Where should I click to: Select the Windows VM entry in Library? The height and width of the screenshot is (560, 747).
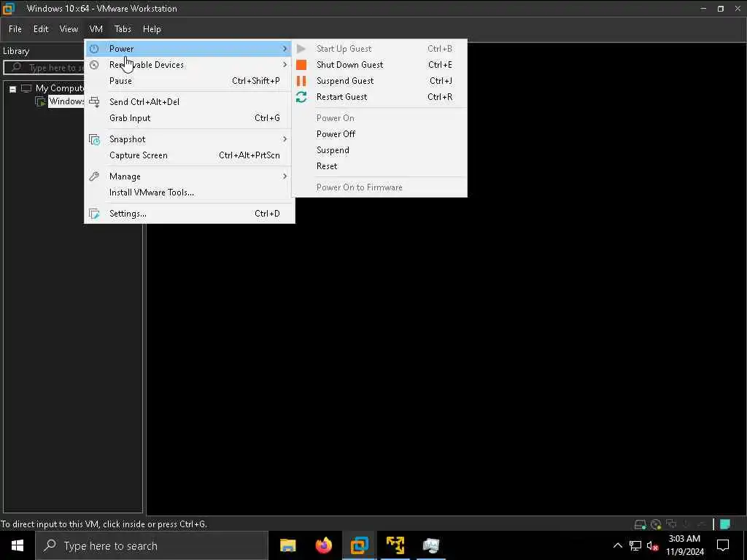pyautogui.click(x=66, y=101)
